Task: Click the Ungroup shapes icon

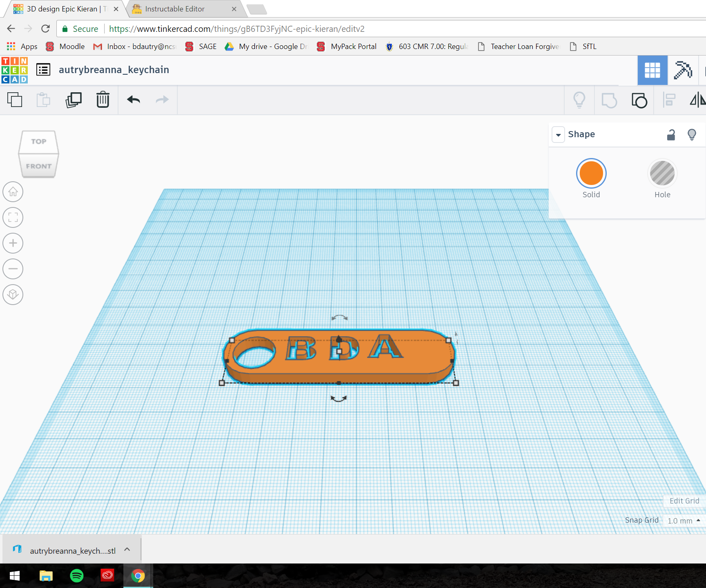Action: coord(639,100)
